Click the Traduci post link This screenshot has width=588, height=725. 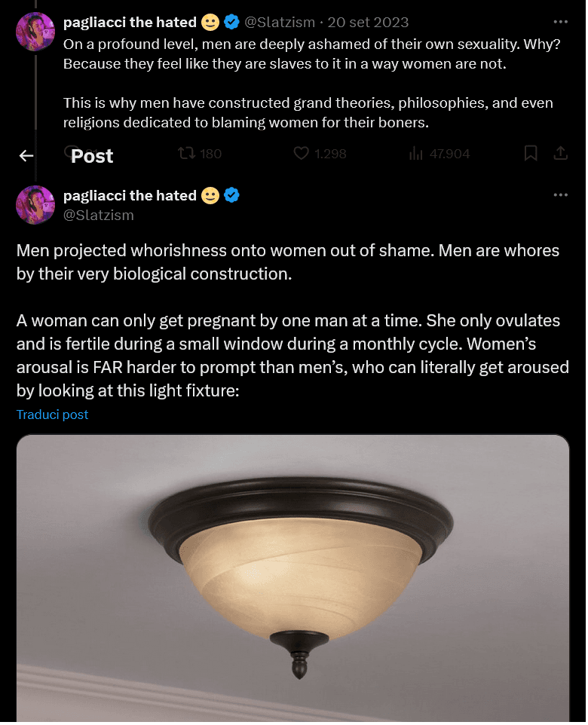[x=53, y=415]
